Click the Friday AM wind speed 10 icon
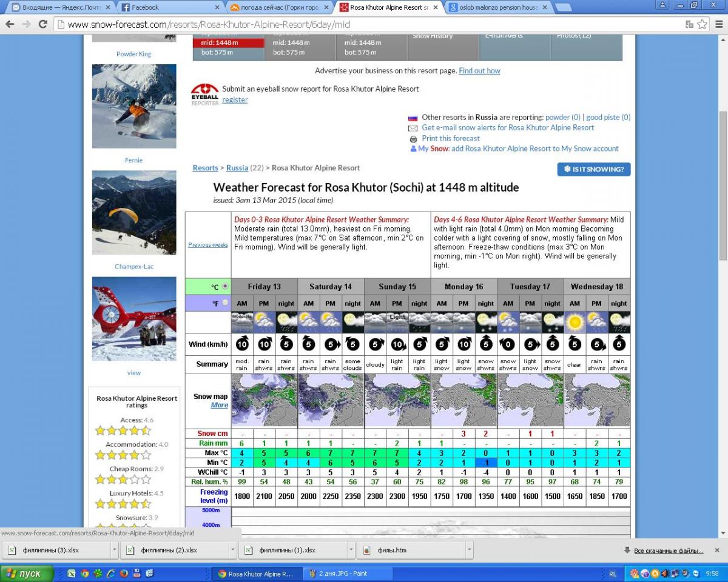The height and width of the screenshot is (582, 728). (x=241, y=344)
